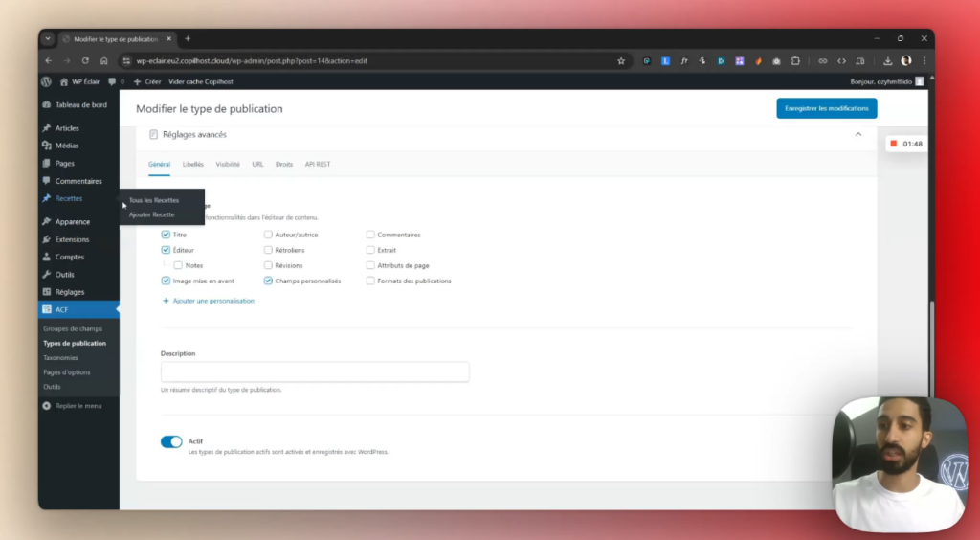The height and width of the screenshot is (540, 980).
Task: Collapse the admin menu with Replier le menu
Action: click(x=47, y=406)
